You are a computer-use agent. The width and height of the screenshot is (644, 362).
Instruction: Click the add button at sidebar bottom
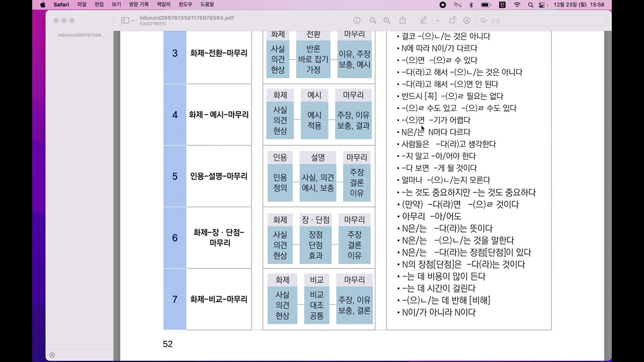52,355
